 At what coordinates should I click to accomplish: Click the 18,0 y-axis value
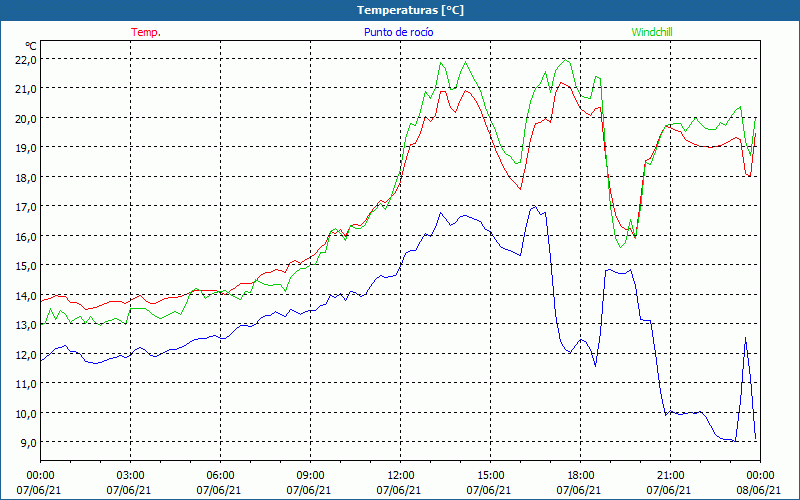tap(27, 178)
